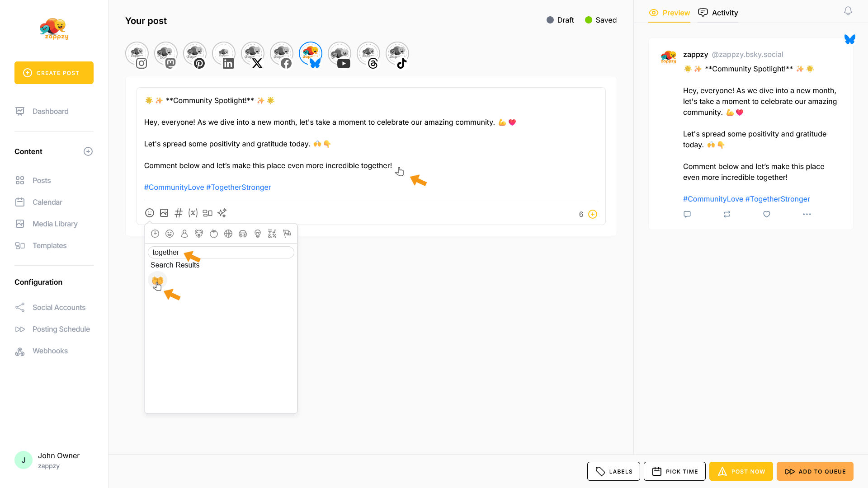The image size is (868, 488).
Task: Click the AI sparkle assistant icon
Action: pos(222,213)
